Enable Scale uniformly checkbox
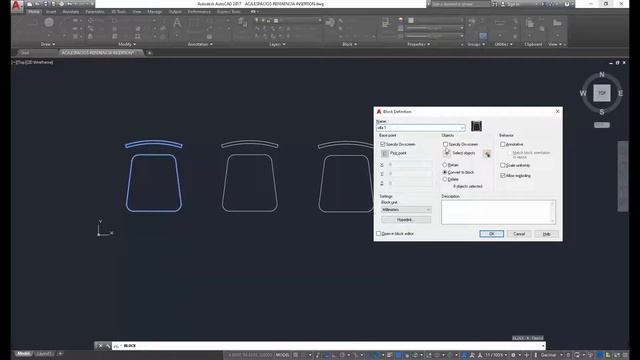The width and height of the screenshot is (640, 360). (x=503, y=165)
